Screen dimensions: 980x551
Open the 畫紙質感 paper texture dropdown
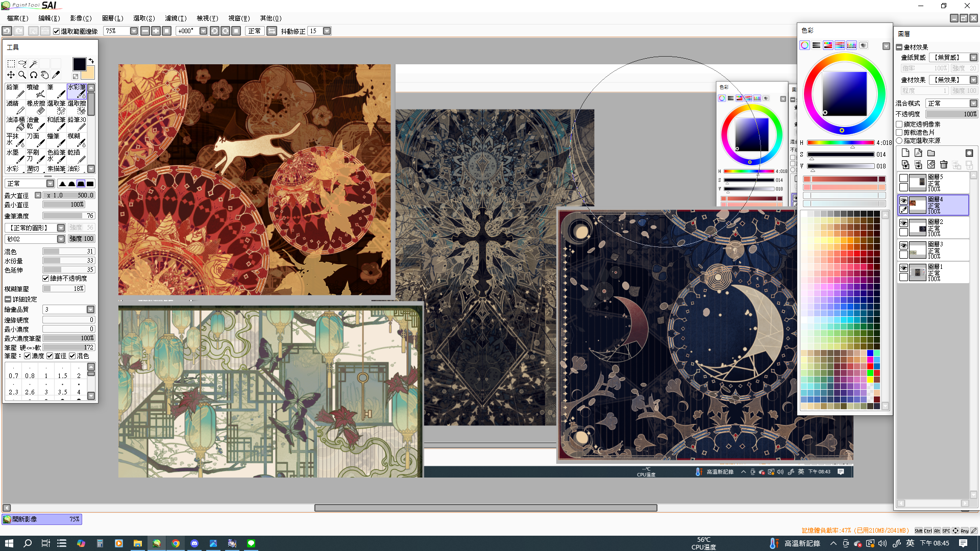(x=973, y=58)
